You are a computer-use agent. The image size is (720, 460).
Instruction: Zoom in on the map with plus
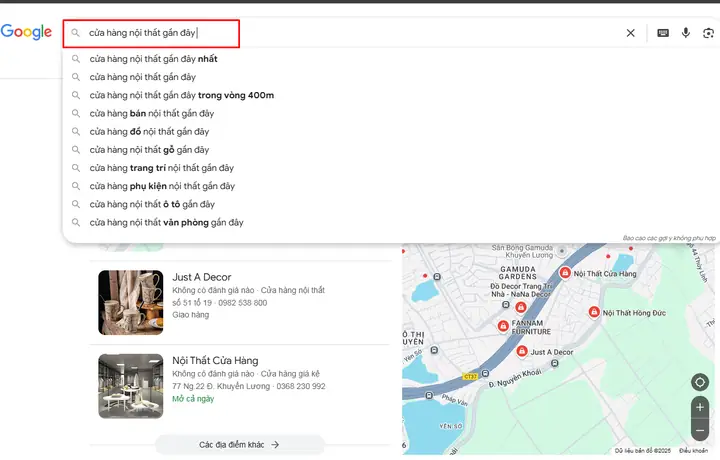700,407
